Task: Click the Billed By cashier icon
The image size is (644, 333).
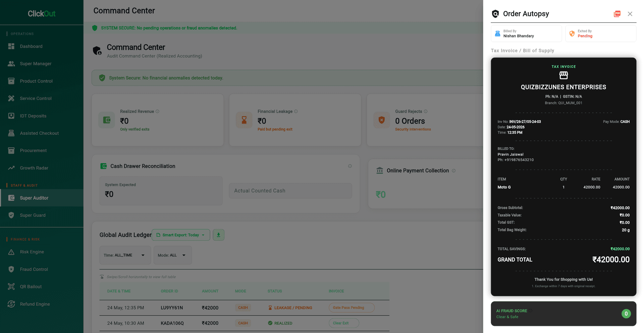Action: point(498,34)
